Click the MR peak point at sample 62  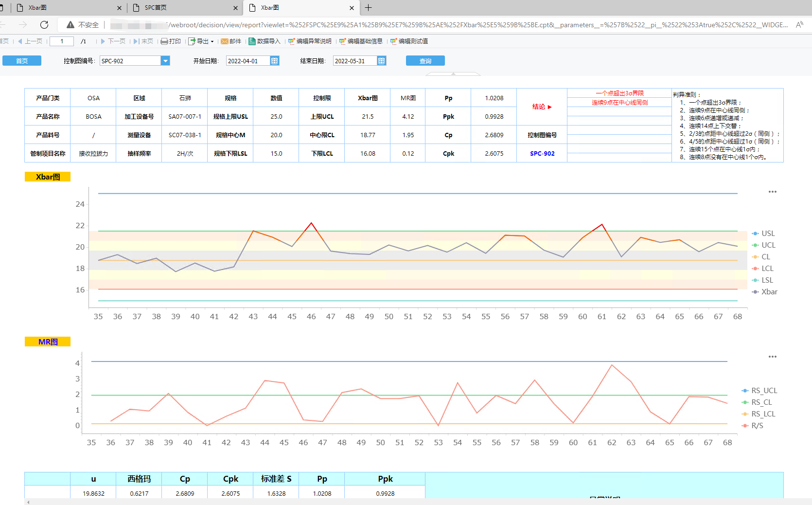click(612, 365)
